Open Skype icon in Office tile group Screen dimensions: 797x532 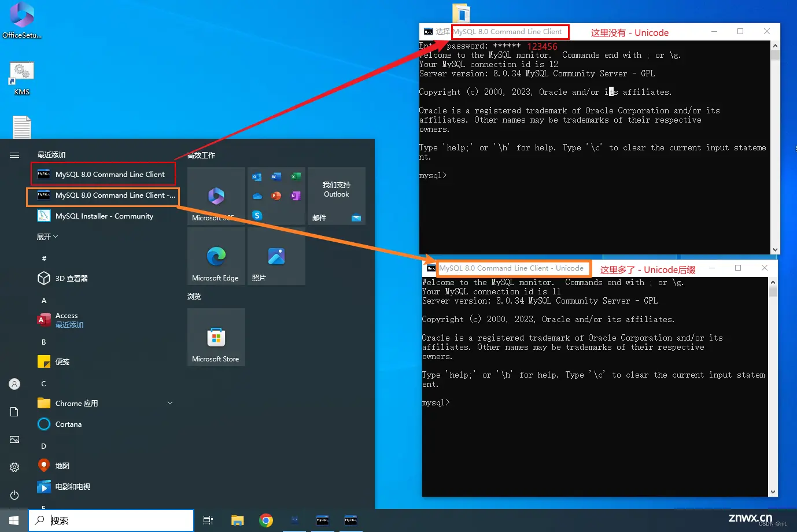pyautogui.click(x=257, y=215)
